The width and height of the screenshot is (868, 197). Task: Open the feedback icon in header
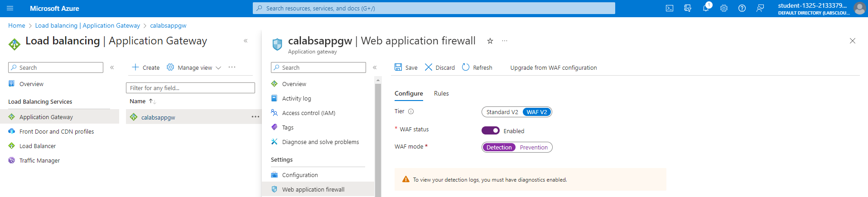(760, 8)
